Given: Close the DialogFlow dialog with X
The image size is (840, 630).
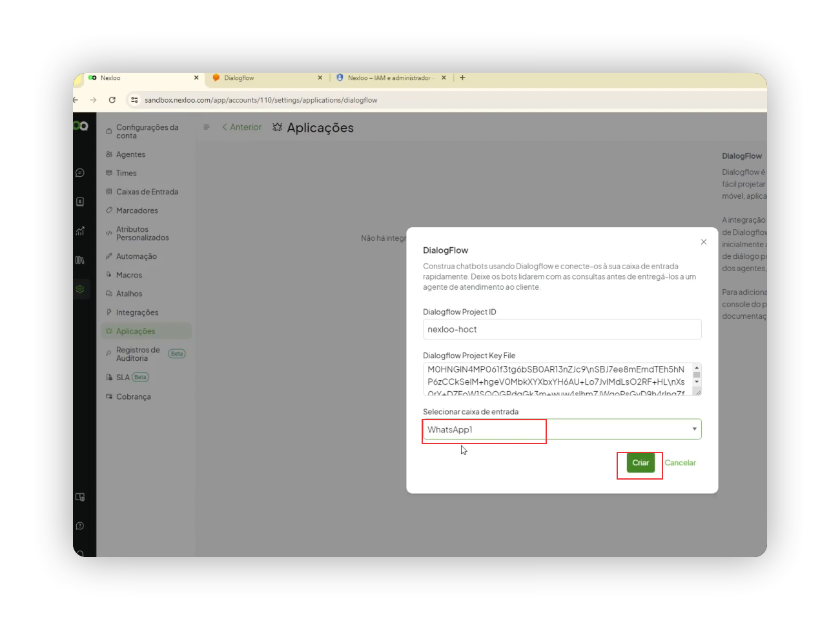Looking at the screenshot, I should click(704, 242).
